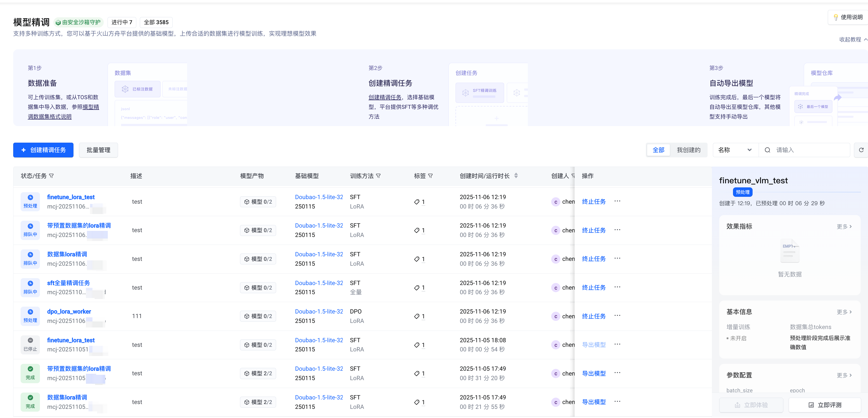868x418 pixels.
Task: Expand 更多 in 效果指标 panel
Action: pyautogui.click(x=844, y=227)
